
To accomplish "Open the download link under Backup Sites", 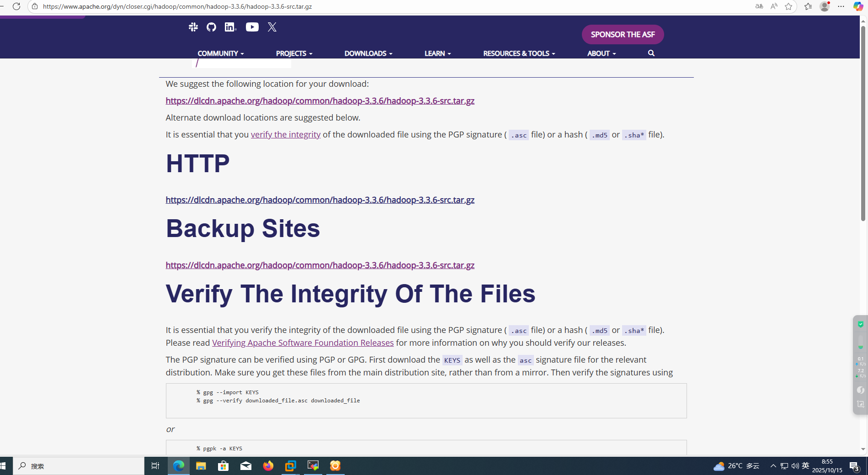I will [x=320, y=265].
